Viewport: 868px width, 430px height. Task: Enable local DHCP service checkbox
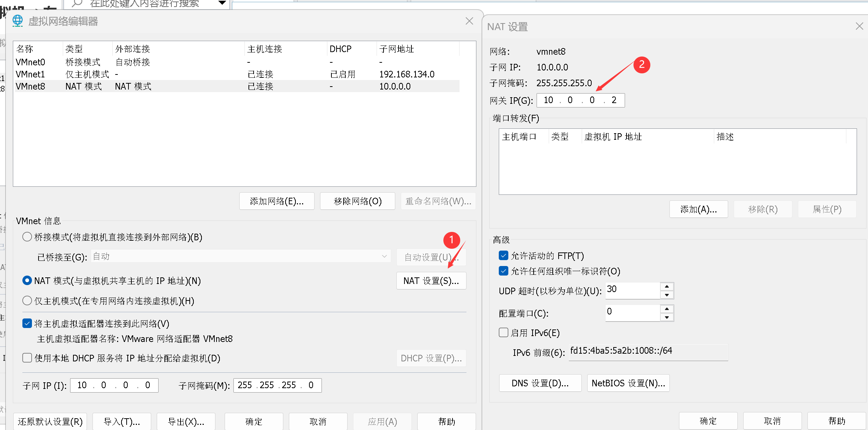click(x=27, y=358)
